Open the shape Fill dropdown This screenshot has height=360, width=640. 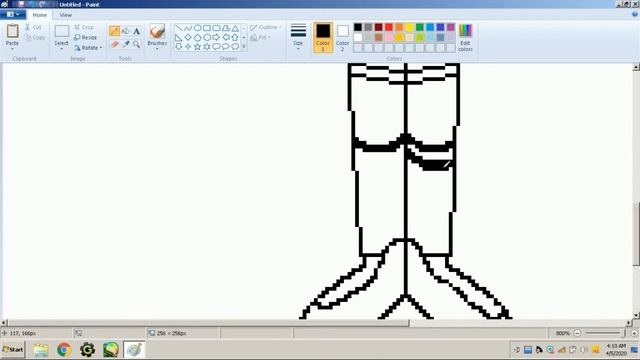pyautogui.click(x=260, y=38)
